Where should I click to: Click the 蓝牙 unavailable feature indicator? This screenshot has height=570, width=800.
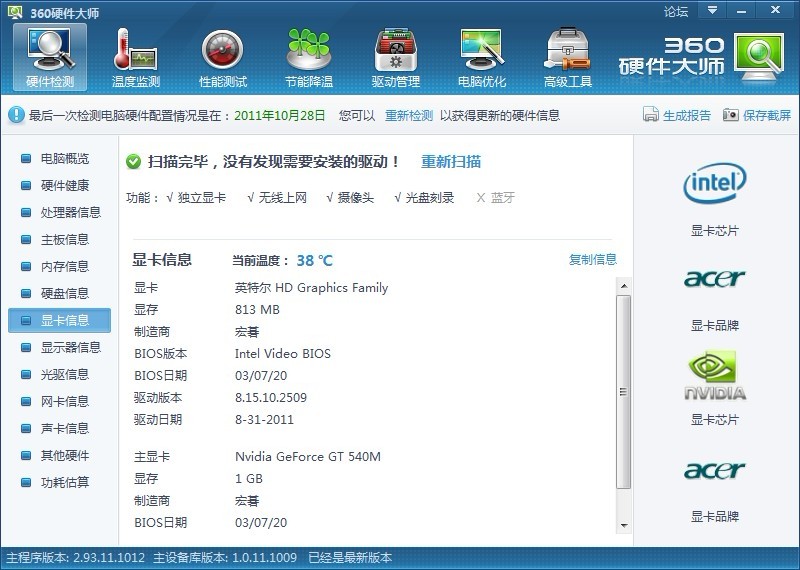click(x=495, y=197)
